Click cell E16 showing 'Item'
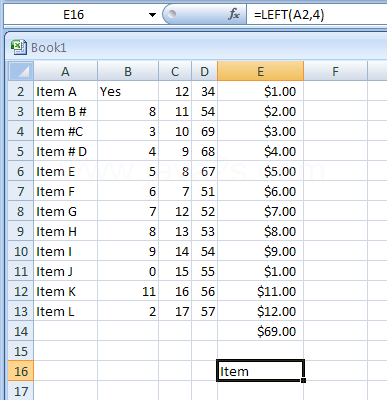This screenshot has width=387, height=400. [261, 371]
